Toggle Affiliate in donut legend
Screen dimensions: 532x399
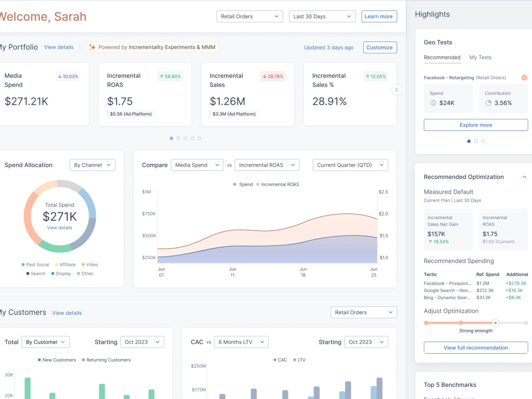tap(65, 264)
